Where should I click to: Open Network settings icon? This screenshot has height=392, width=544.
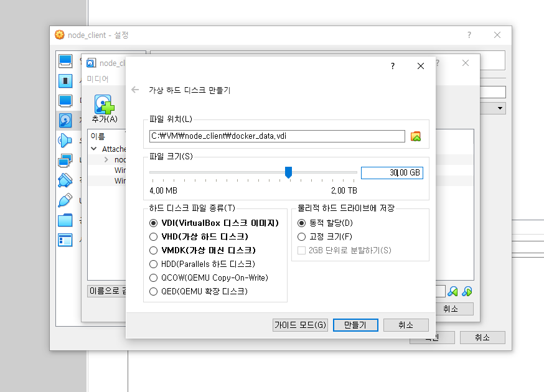point(65,161)
